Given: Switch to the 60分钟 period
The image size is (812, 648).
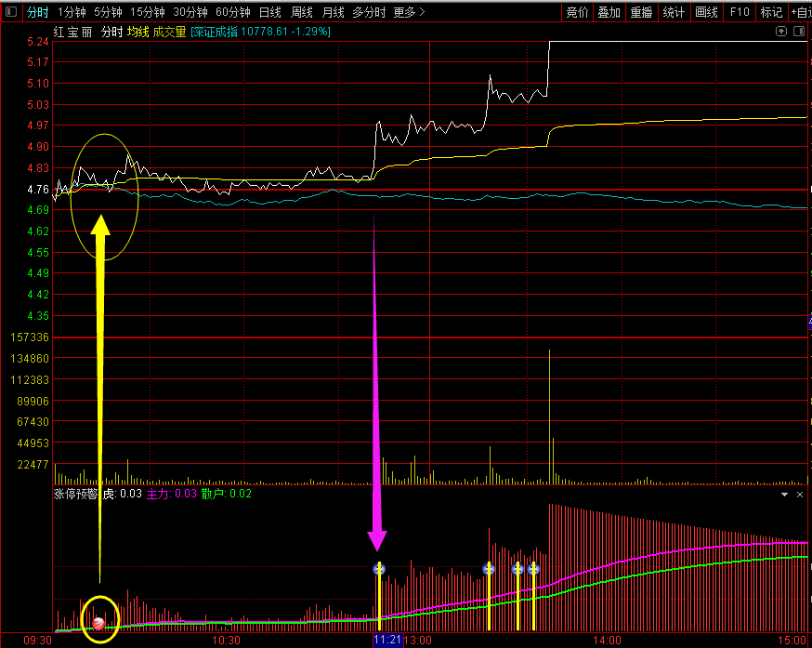Looking at the screenshot, I should 232,13.
